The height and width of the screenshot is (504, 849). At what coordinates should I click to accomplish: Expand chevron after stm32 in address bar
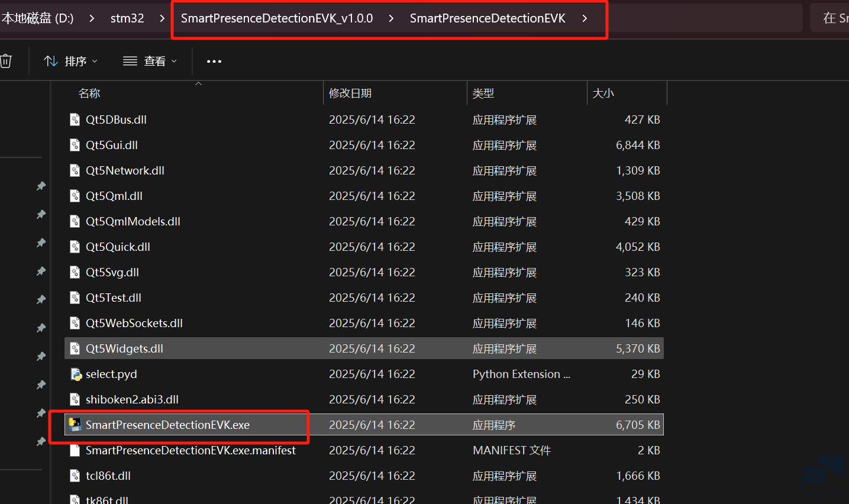pos(162,18)
